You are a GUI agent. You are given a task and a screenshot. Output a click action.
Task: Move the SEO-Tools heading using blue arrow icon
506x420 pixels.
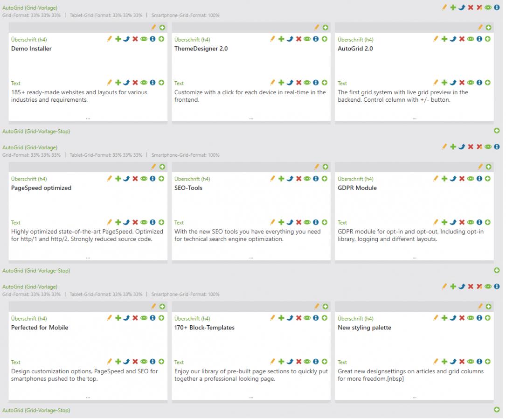[290, 179]
